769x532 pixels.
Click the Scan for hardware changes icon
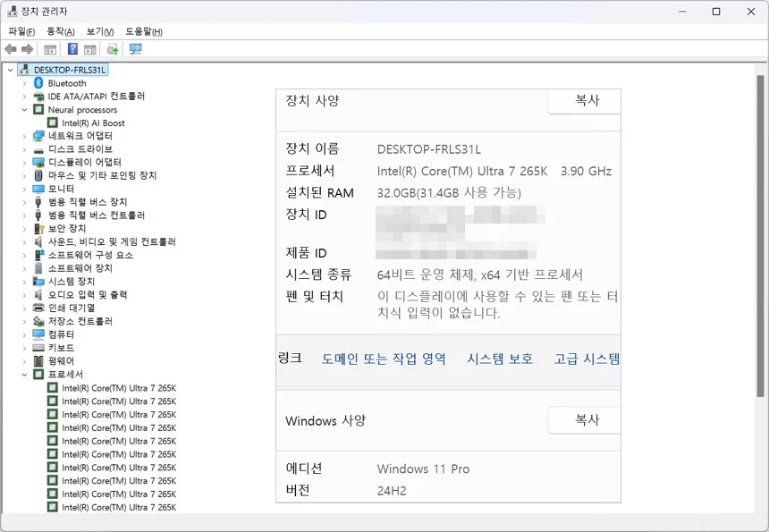[x=135, y=49]
